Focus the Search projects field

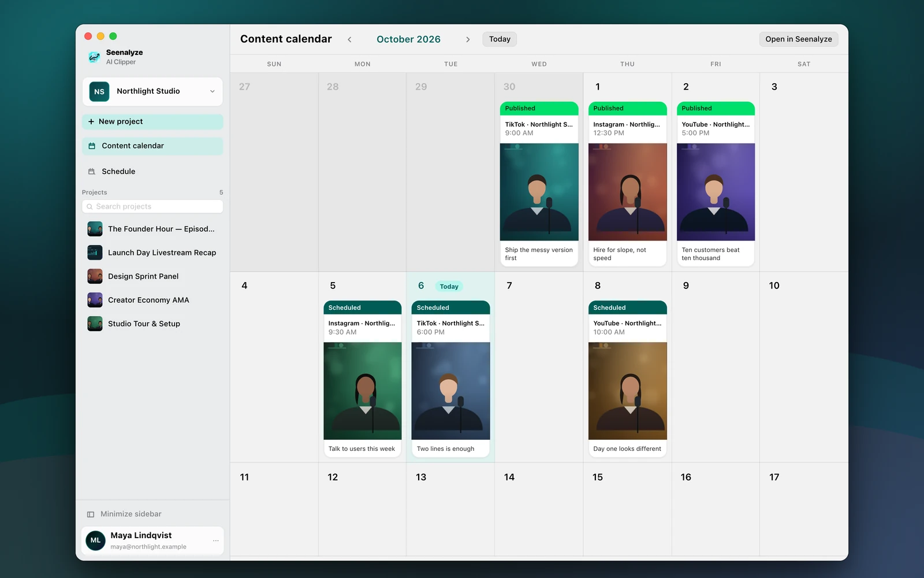coord(152,206)
